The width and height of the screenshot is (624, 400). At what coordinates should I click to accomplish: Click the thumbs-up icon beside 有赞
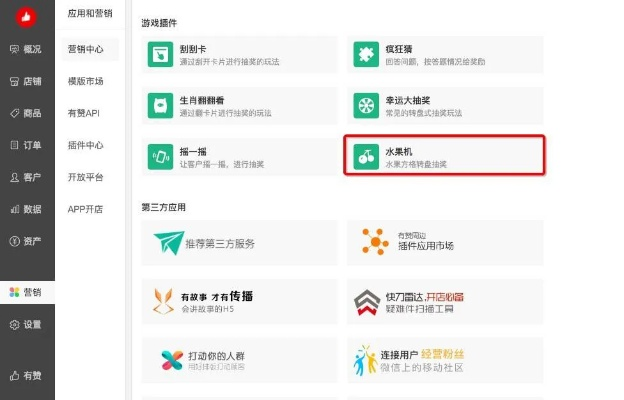click(x=14, y=376)
